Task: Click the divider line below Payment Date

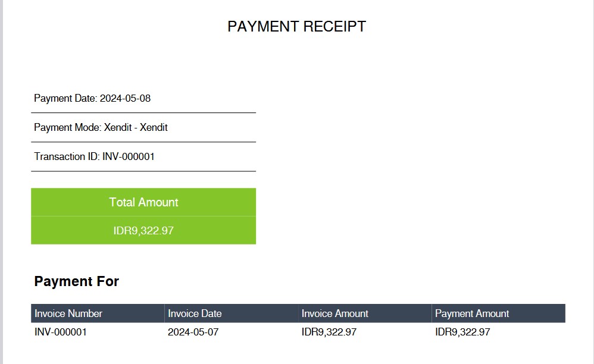Action: (143, 113)
